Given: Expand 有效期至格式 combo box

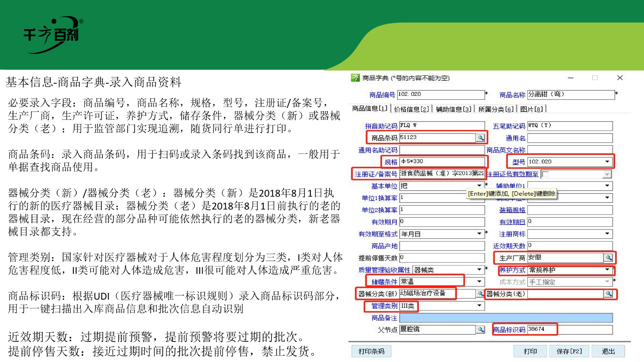Looking at the screenshot, I should (479, 234).
